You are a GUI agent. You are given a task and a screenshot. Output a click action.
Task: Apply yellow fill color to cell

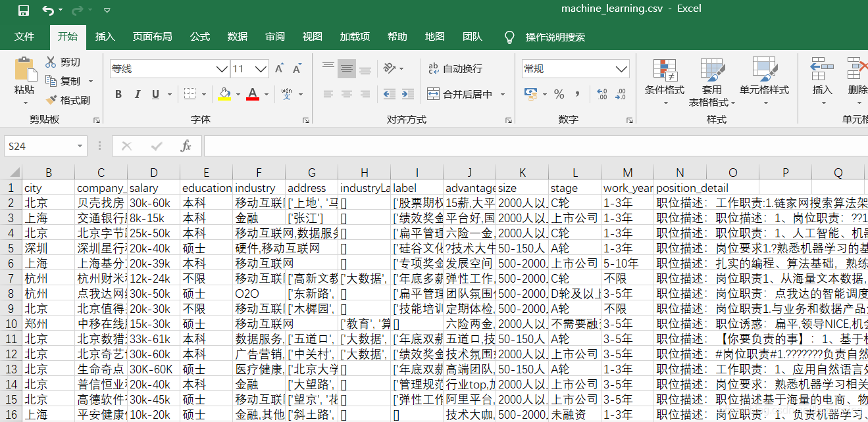[225, 94]
